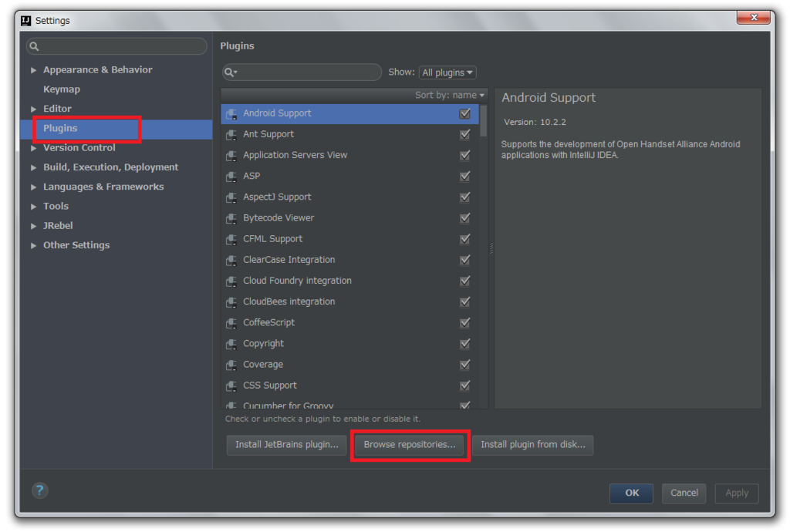The height and width of the screenshot is (532, 790).
Task: Click the settings search magnifier icon
Action: 34,46
